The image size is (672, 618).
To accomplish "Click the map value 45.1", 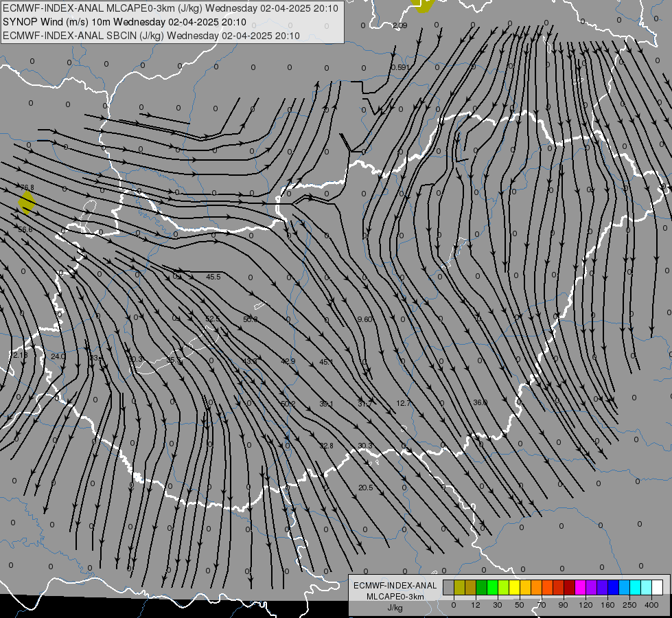I will pyautogui.click(x=327, y=362).
